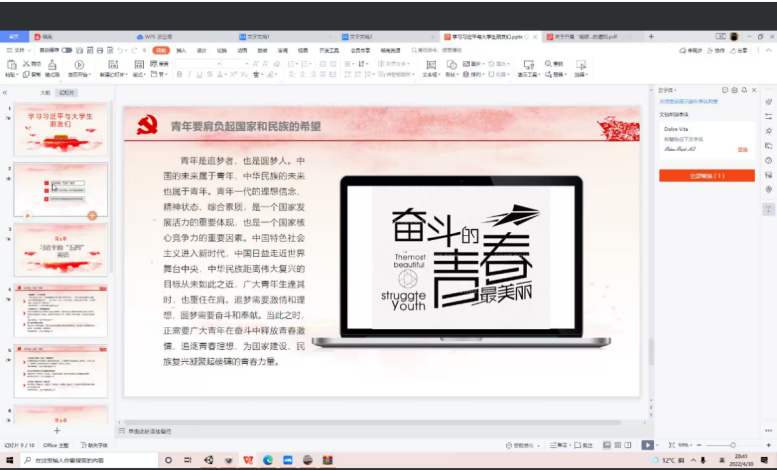
Task: Click the orange 立即替换 (1) button
Action: point(706,175)
